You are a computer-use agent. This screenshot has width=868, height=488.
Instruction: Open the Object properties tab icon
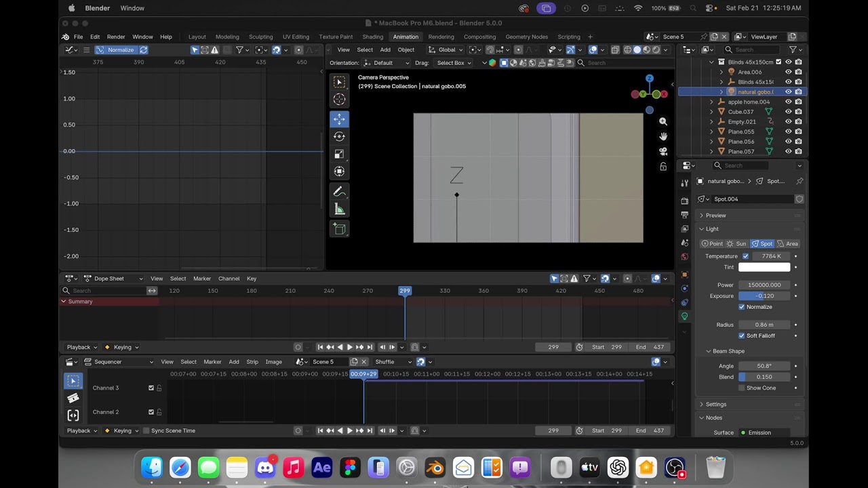[684, 274]
